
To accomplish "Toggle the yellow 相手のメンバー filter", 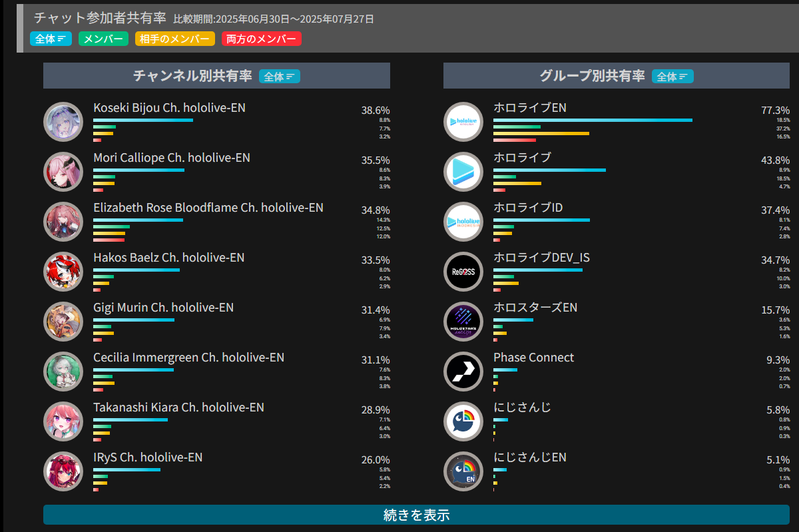I will pos(175,39).
